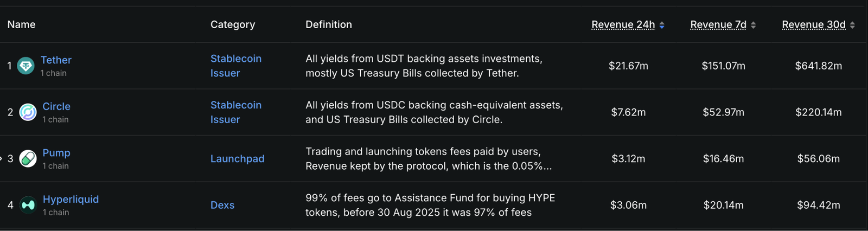Viewport: 868px width, 231px height.
Task: Click the Revenue 30d sort arrows icon
Action: pos(852,25)
